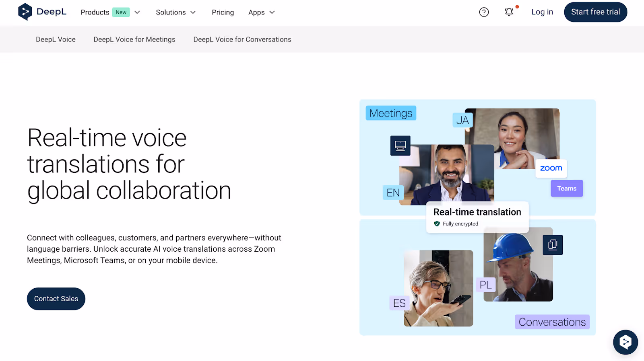Click the EN language tag
The image size is (644, 361).
pyautogui.click(x=393, y=193)
